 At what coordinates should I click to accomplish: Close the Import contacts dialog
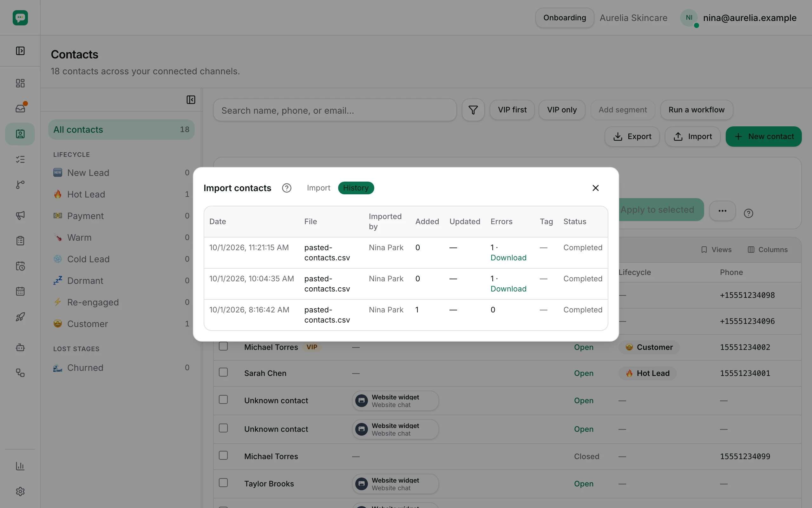[596, 188]
